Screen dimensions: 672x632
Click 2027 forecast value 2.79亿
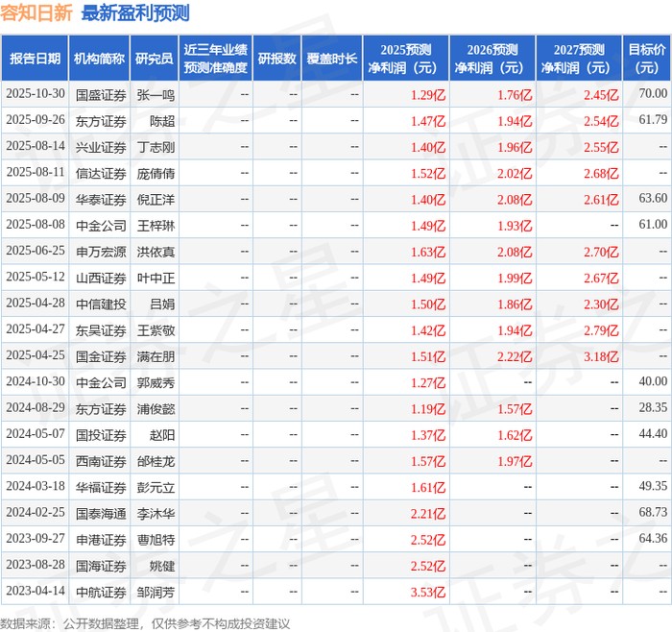point(601,330)
